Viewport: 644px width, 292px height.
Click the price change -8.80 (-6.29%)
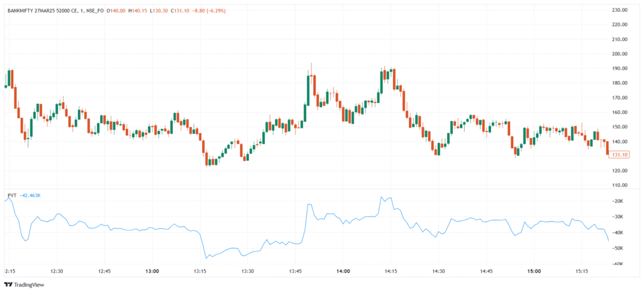pos(210,10)
